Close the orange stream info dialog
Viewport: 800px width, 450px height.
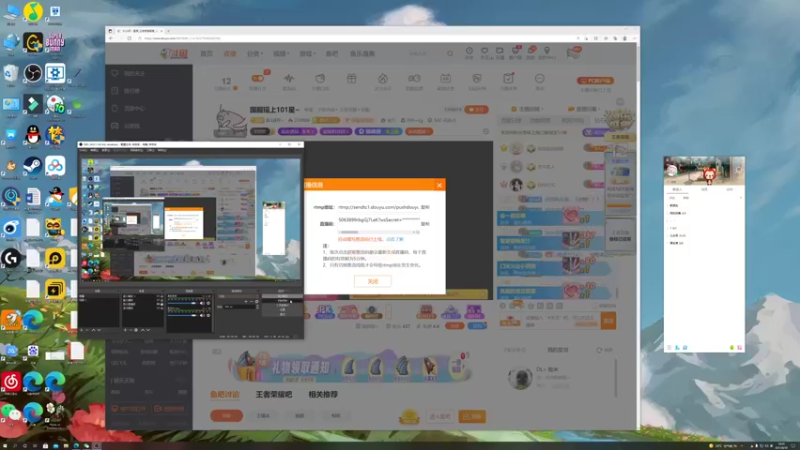click(439, 185)
